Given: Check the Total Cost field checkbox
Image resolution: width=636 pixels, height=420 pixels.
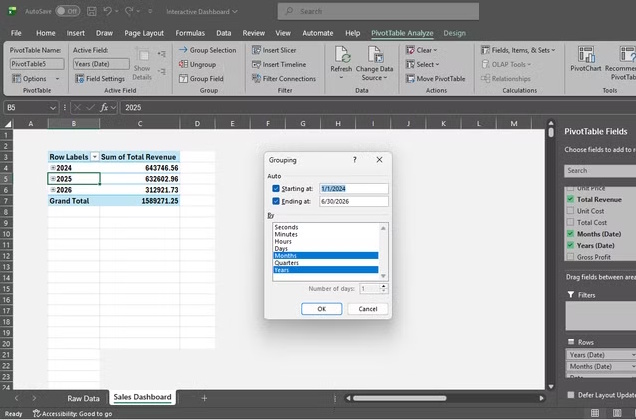Looking at the screenshot, I should [x=570, y=222].
